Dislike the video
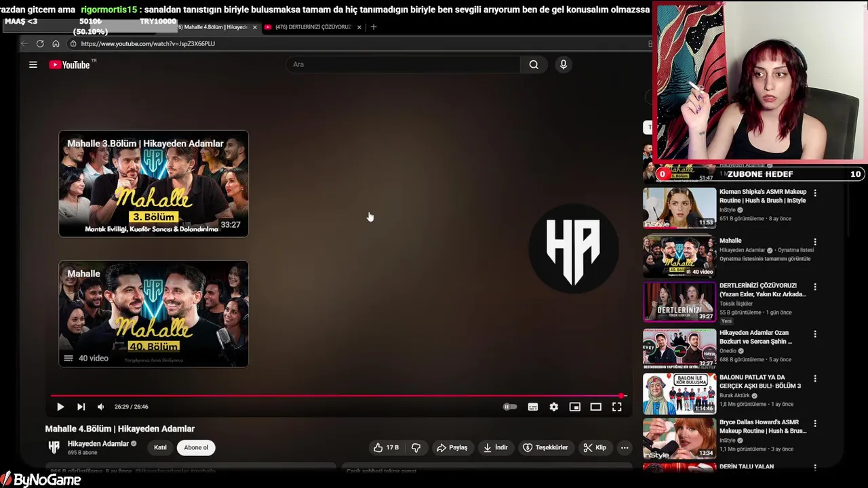 pos(416,447)
